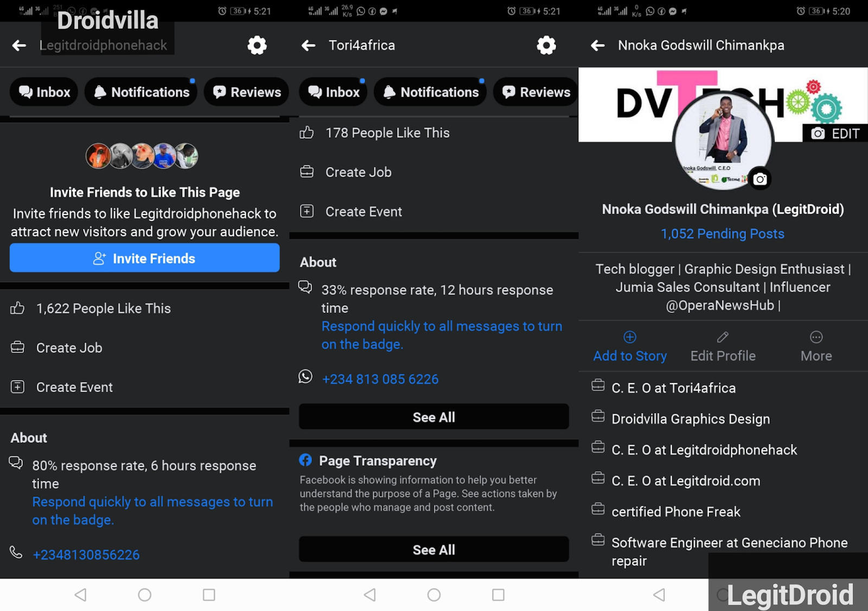Tap the Create Event plus icon on Legitdroidphonehack
The image size is (868, 611).
[17, 387]
